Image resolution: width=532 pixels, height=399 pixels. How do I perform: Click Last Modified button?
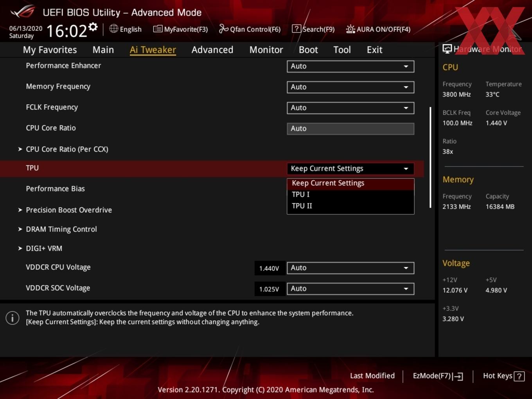(372, 376)
